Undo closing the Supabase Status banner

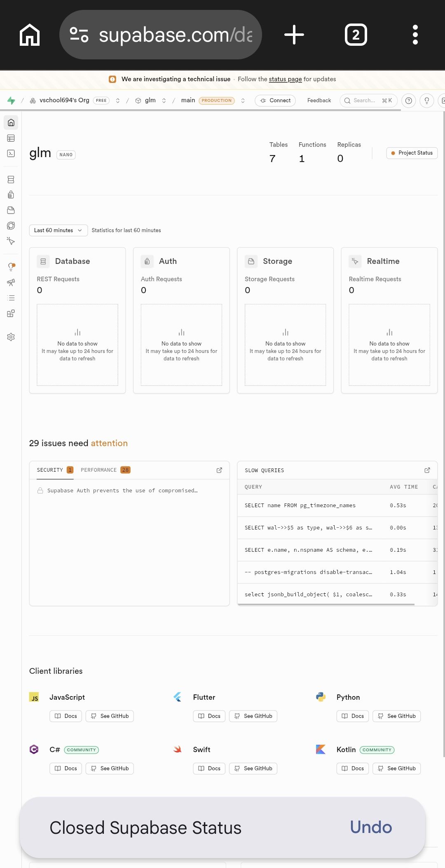370,828
